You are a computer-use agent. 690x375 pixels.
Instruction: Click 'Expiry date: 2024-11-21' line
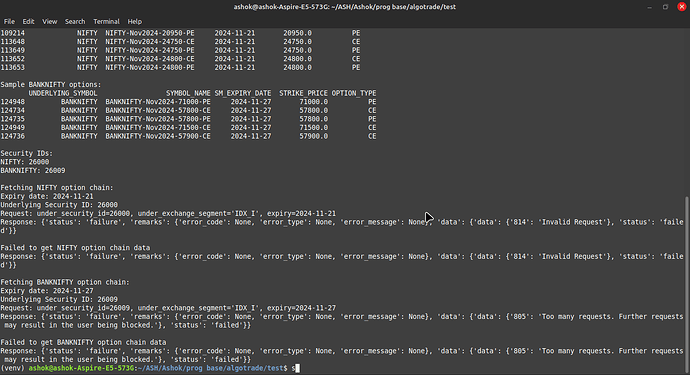point(47,196)
